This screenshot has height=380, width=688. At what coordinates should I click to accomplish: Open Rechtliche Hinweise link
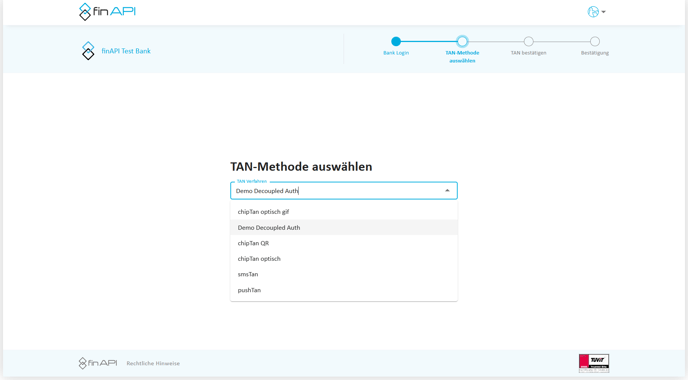153,363
